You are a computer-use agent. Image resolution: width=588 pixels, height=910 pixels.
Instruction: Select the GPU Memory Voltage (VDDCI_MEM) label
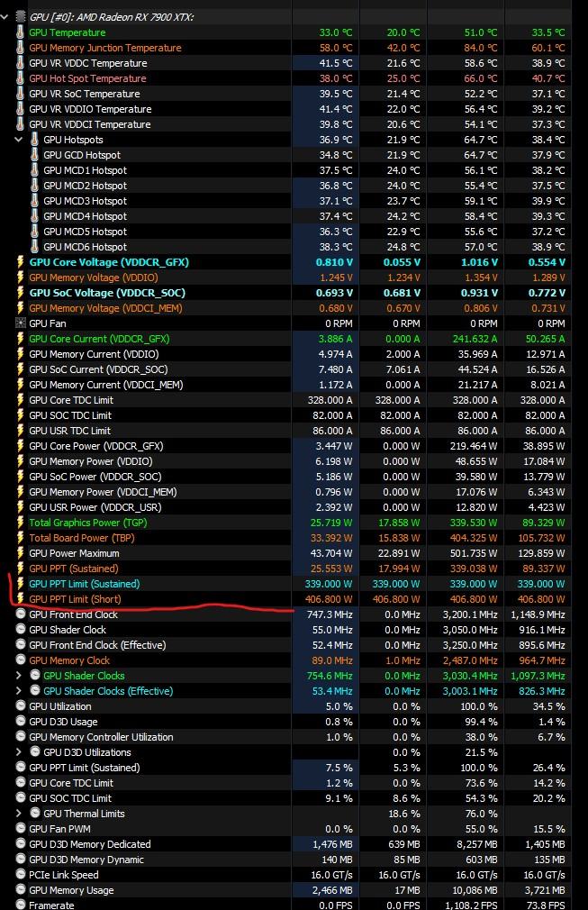[x=105, y=308]
